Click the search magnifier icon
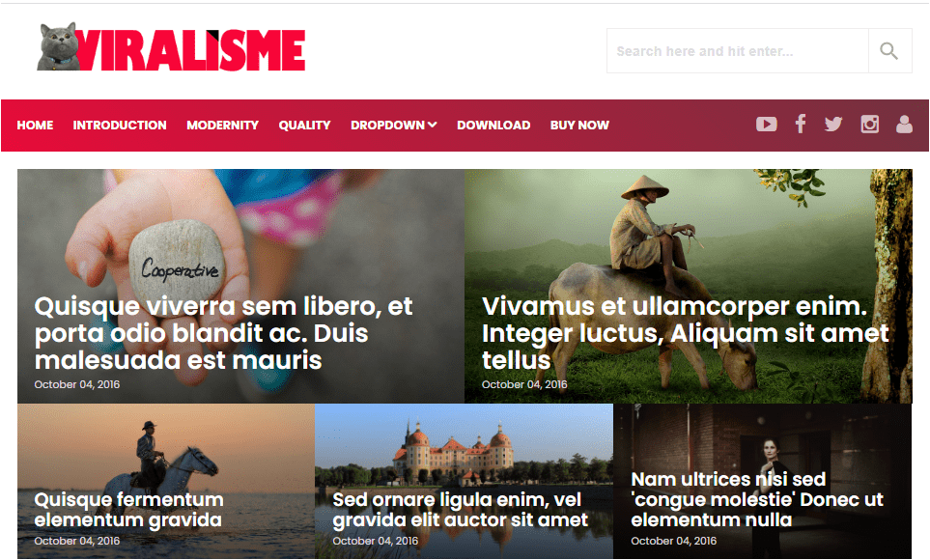The height and width of the screenshot is (560, 930). [x=888, y=51]
